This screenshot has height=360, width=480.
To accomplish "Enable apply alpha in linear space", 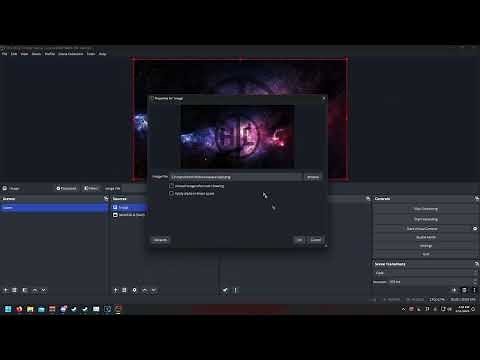I will [x=171, y=193].
